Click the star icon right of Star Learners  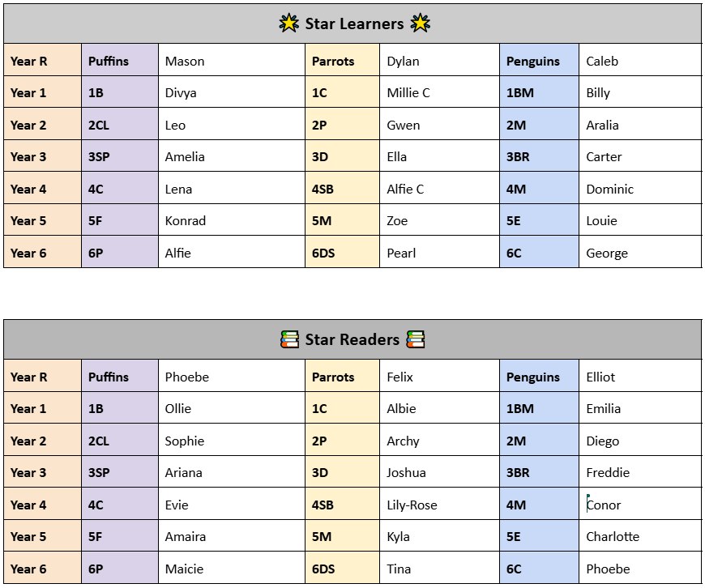coord(420,24)
